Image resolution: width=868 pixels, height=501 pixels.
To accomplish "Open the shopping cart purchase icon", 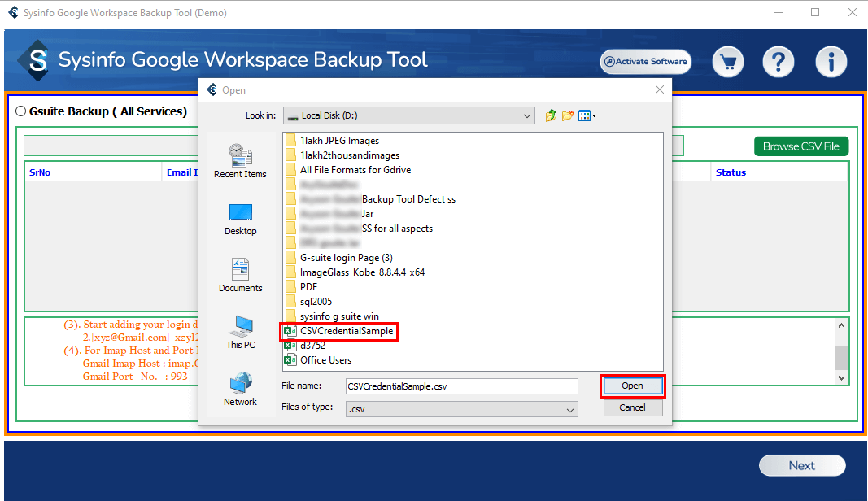I will 727,62.
